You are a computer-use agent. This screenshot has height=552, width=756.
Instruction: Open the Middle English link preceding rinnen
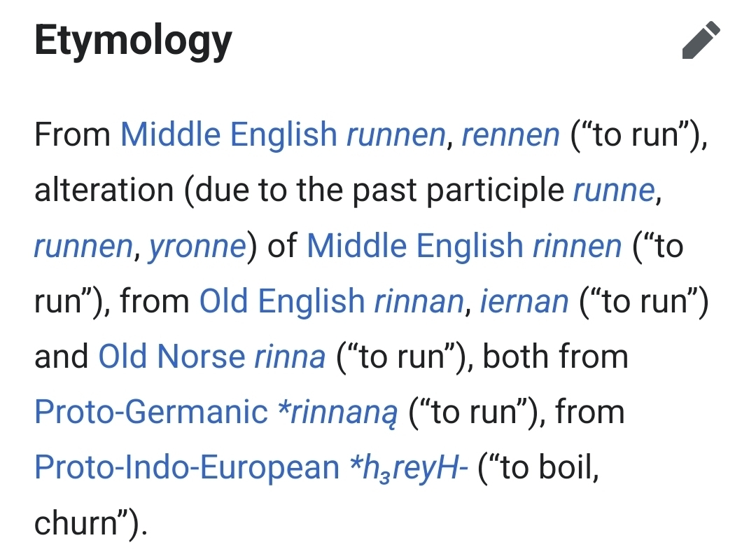(414, 246)
